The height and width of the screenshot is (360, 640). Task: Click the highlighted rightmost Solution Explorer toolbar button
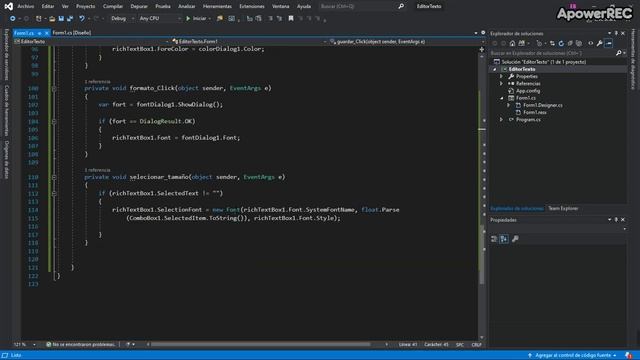[609, 43]
